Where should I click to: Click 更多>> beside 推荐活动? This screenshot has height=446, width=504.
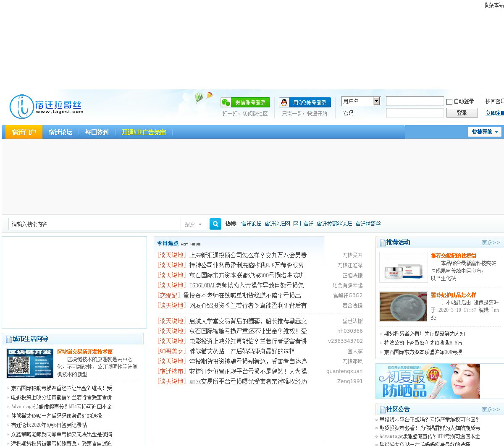491,243
